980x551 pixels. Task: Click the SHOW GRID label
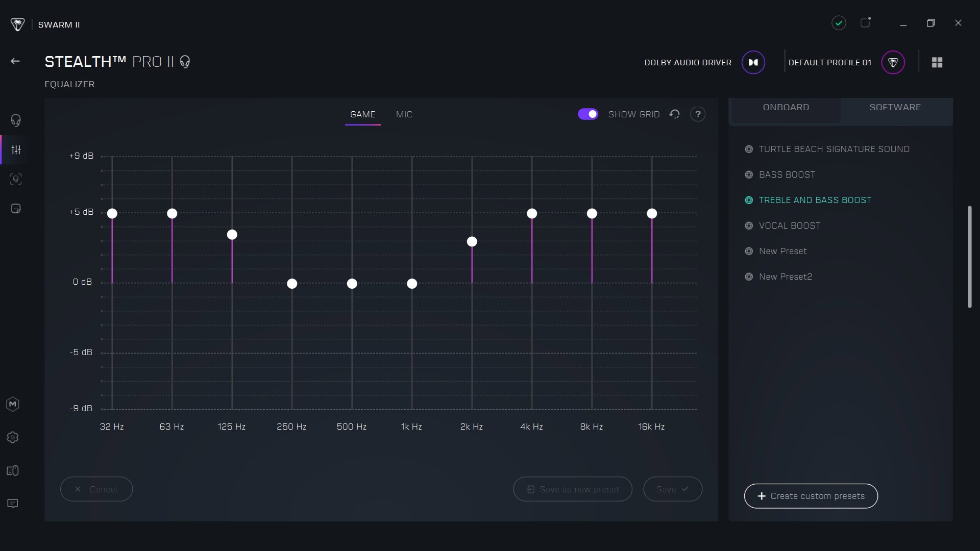point(634,115)
